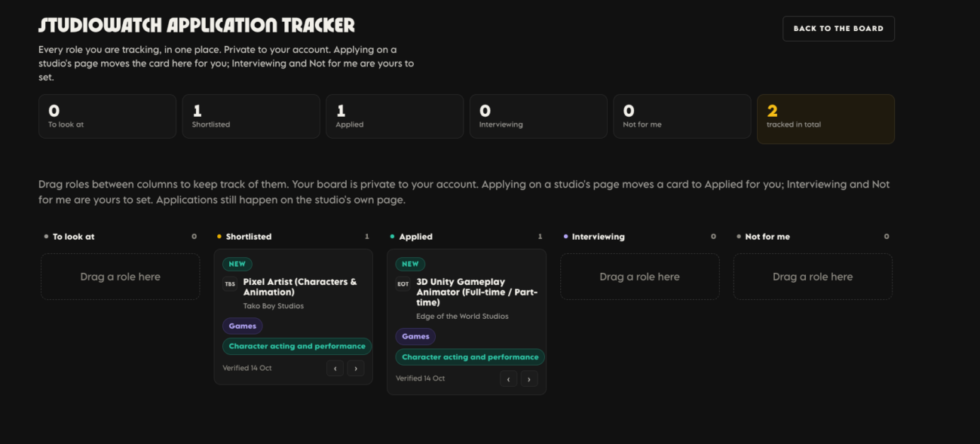Click the Interviewing drop zone
980x444 pixels.
639,277
